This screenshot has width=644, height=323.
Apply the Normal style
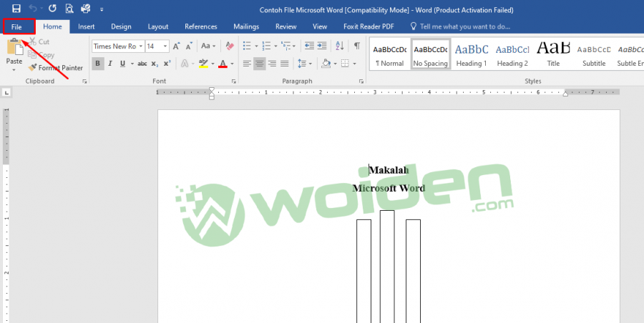tap(390, 54)
